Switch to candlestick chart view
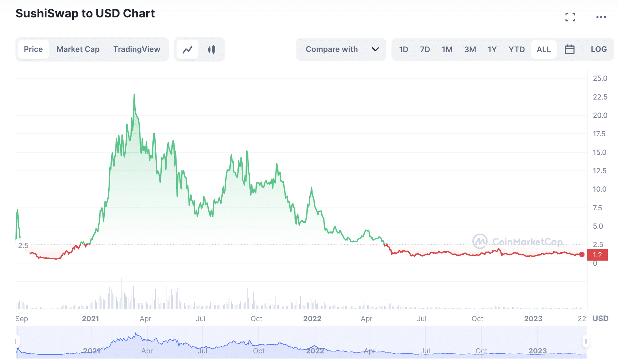The height and width of the screenshot is (364, 618). point(211,49)
